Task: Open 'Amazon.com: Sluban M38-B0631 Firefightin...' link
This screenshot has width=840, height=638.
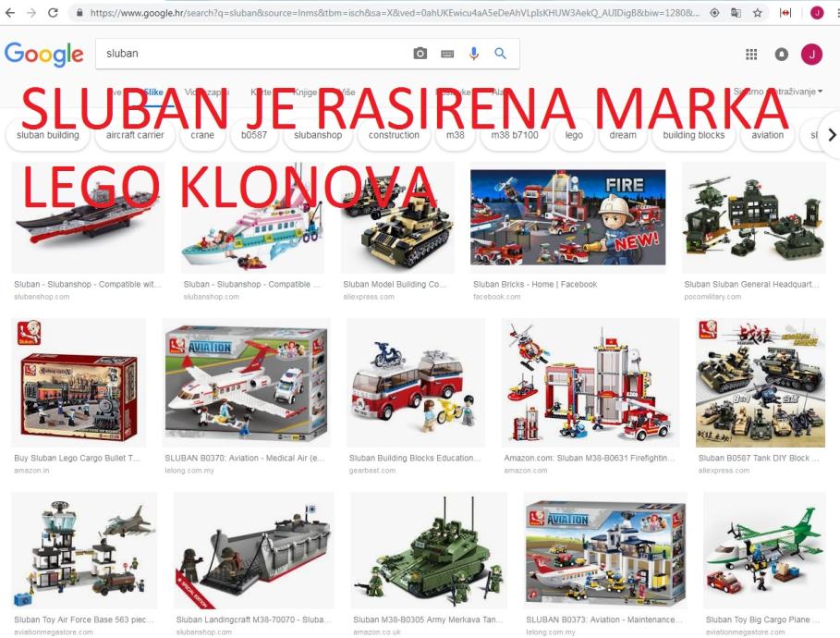Action: click(x=590, y=459)
